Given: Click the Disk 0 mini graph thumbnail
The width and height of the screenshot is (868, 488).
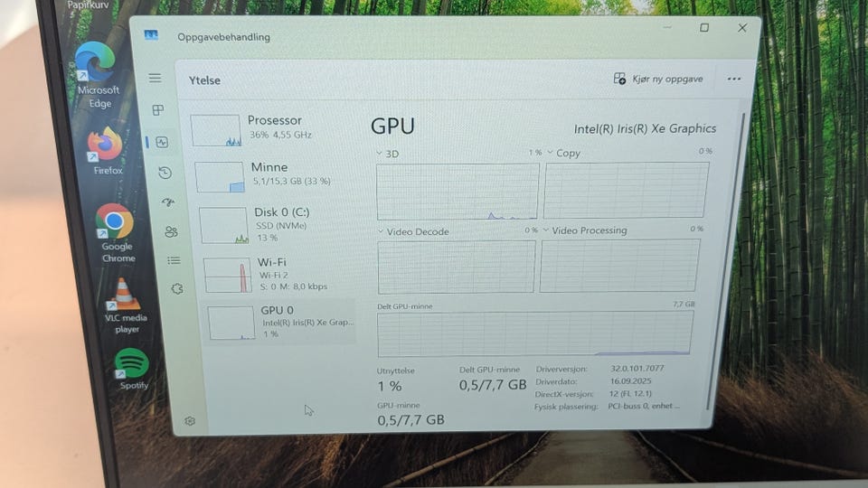Looking at the screenshot, I should point(223,225).
